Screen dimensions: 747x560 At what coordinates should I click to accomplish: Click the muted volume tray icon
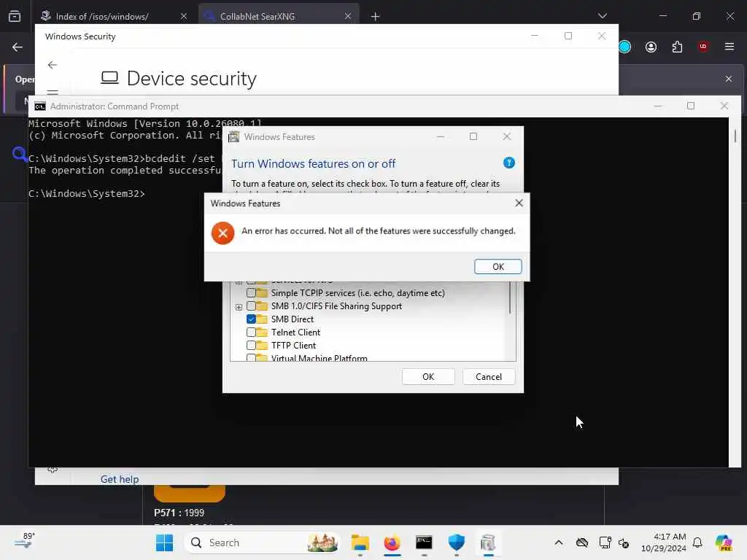(x=624, y=542)
